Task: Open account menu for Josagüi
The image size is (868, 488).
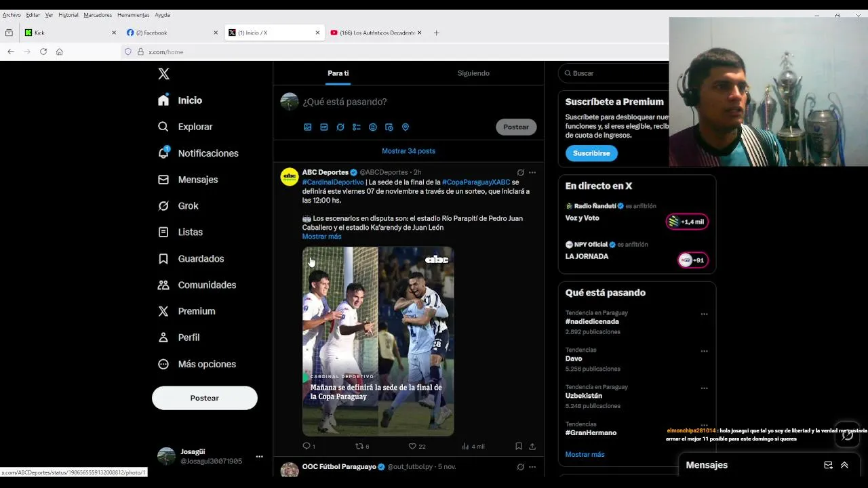Action: pyautogui.click(x=259, y=456)
